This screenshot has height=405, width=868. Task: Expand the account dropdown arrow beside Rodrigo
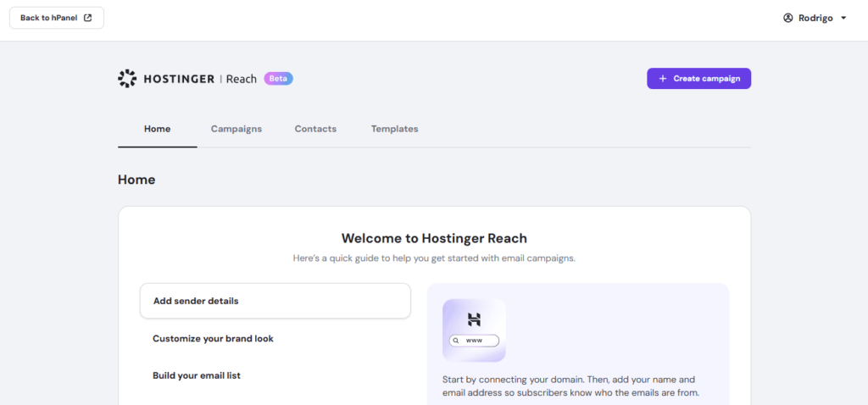[x=843, y=18]
